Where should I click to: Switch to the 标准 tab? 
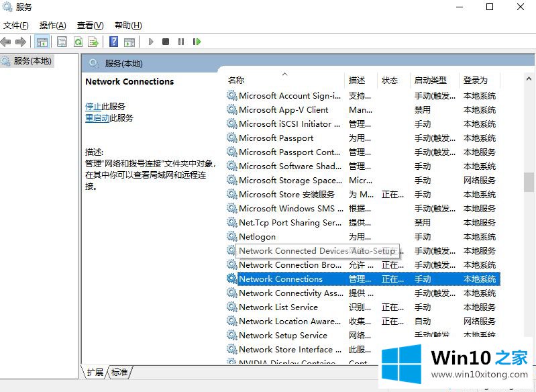pos(119,372)
